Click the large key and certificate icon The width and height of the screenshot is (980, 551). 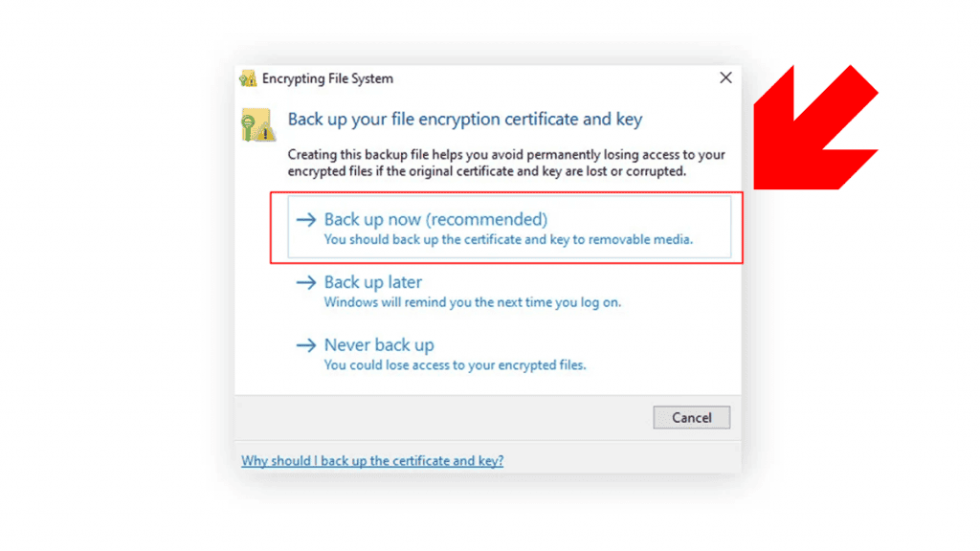click(258, 124)
